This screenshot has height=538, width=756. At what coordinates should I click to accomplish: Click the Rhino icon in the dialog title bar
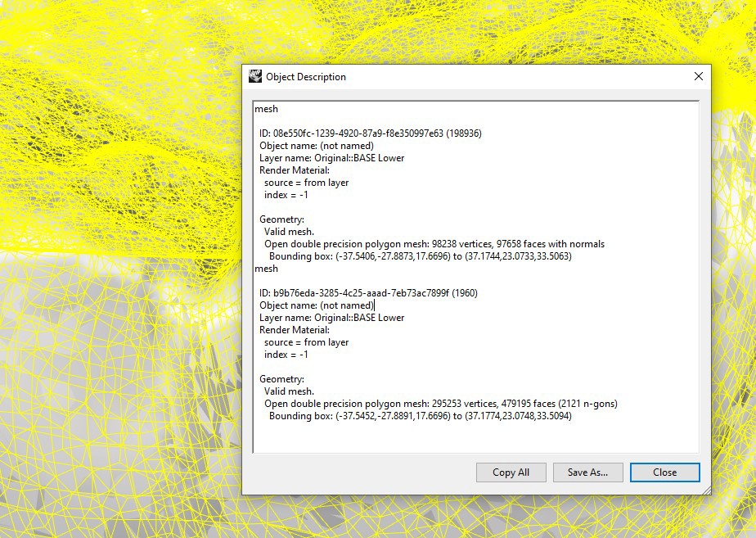click(255, 76)
